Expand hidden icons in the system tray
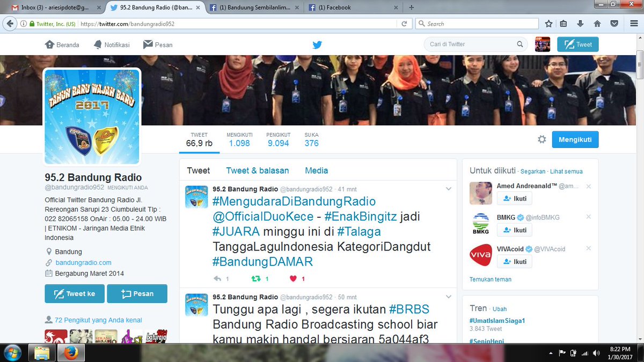The width and height of the screenshot is (644, 362). 551,353
